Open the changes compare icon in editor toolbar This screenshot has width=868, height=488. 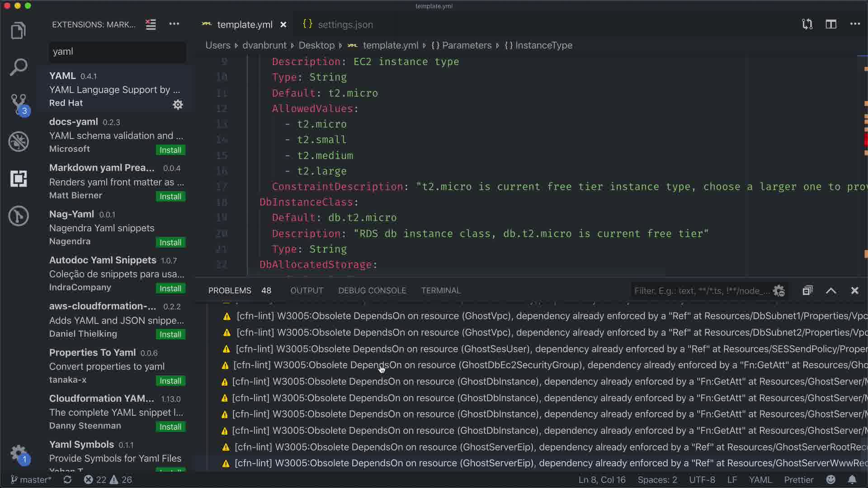coord(807,24)
